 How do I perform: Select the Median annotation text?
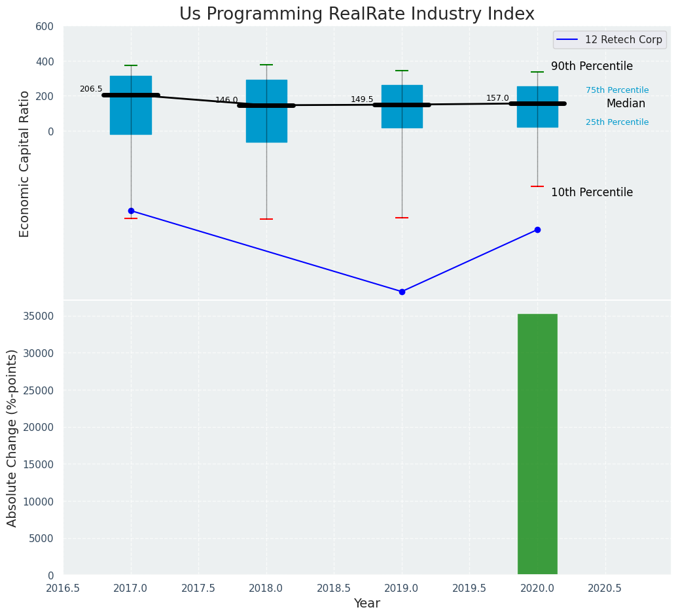click(626, 104)
